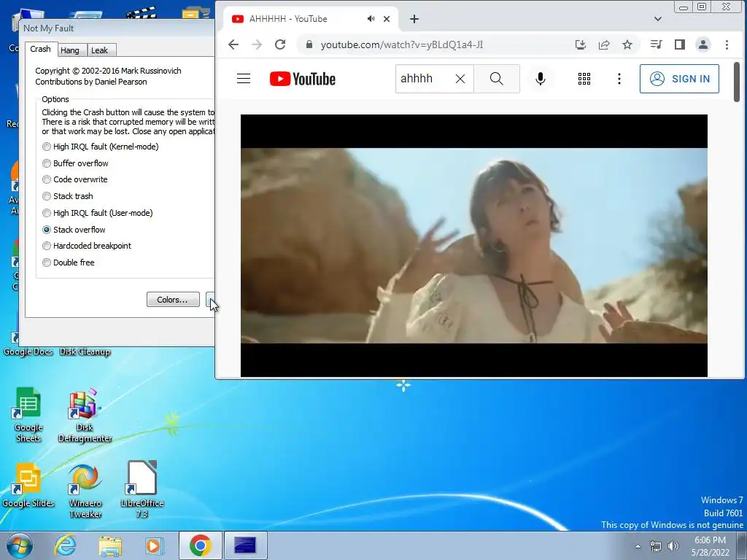Click the YouTube page vertical scrollbar
The width and height of the screenshot is (747, 560).
[737, 82]
